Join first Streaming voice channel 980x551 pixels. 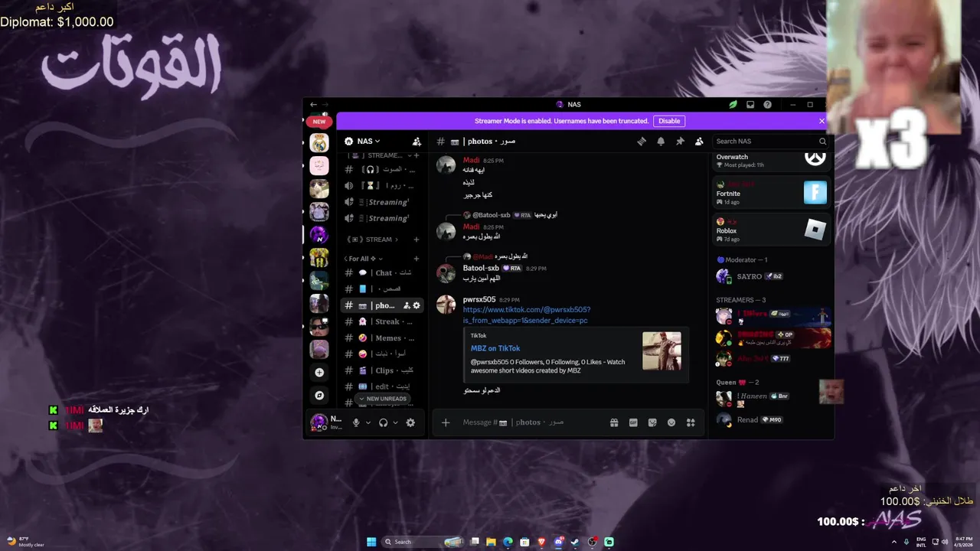click(381, 202)
